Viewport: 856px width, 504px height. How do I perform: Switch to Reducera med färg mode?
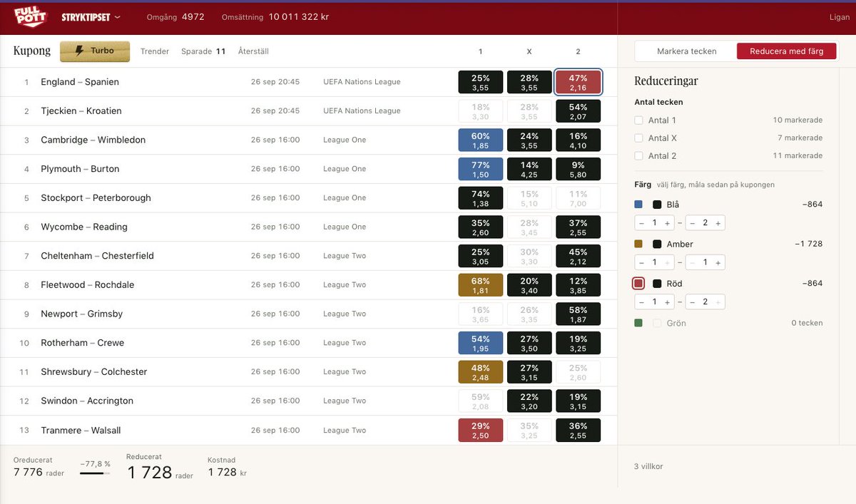coord(787,51)
